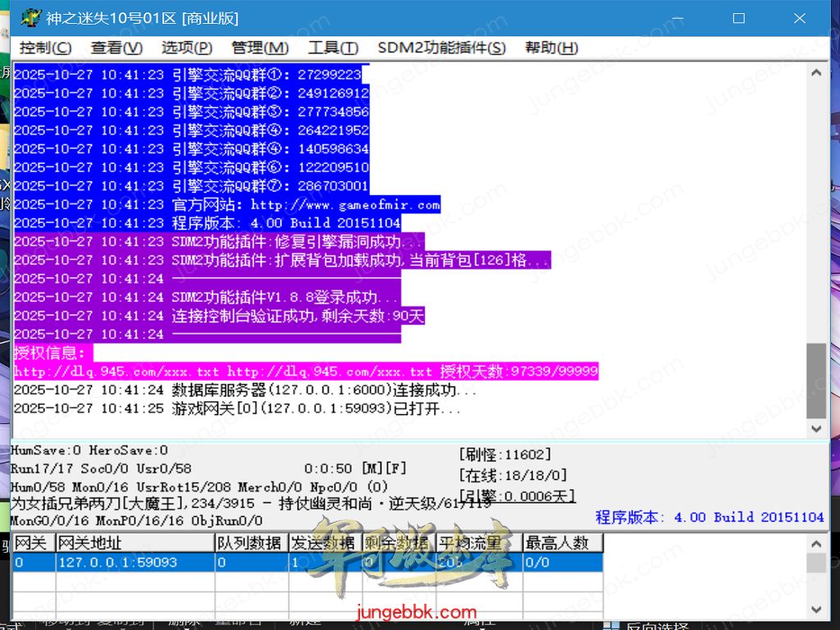The width and height of the screenshot is (840, 630).
Task: Click the www.gameofmir.com URL in the log
Action: [x=345, y=205]
